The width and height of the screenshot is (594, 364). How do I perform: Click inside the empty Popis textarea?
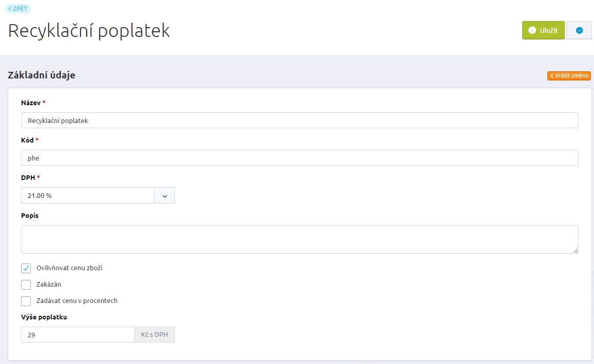coord(300,239)
